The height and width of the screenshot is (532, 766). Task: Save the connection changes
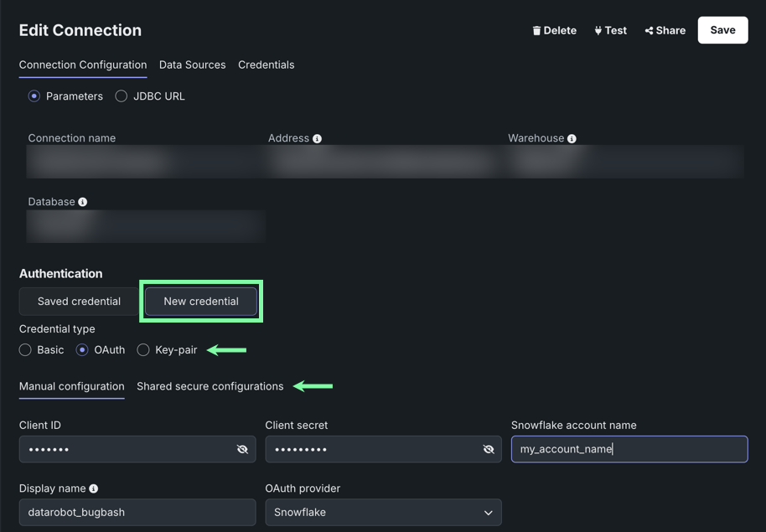[722, 30]
